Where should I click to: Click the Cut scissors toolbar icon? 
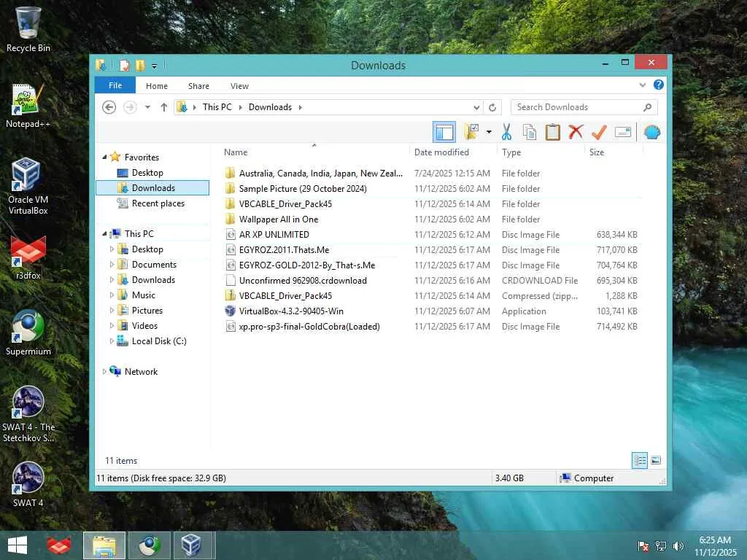point(506,133)
